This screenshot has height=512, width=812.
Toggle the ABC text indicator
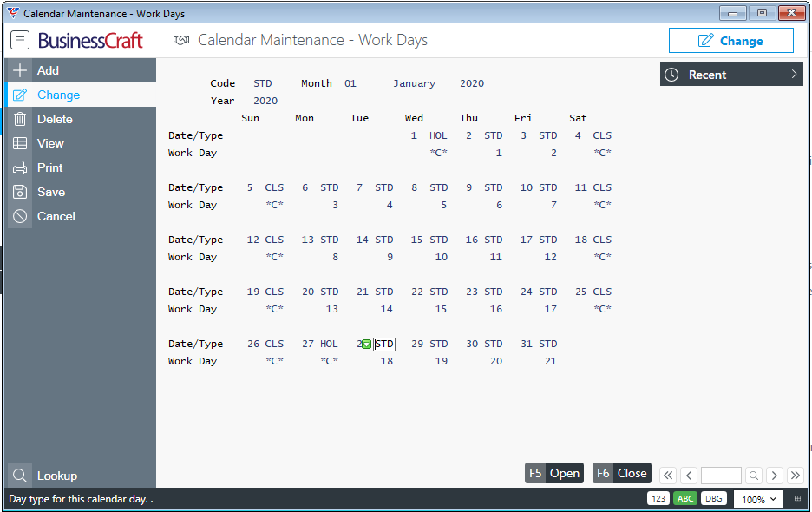click(685, 498)
